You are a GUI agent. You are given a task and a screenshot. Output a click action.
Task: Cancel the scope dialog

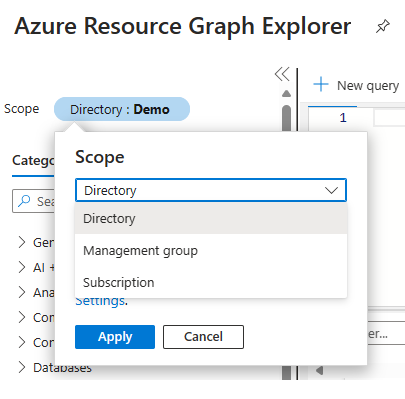(203, 337)
